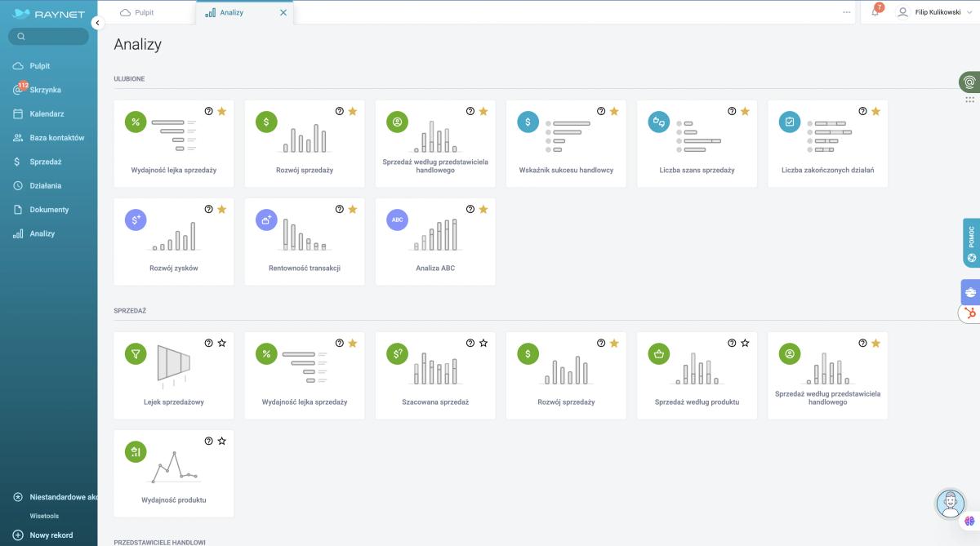Open help for Lejek sprzedażowy card
Image resolution: width=980 pixels, height=546 pixels.
(x=208, y=343)
